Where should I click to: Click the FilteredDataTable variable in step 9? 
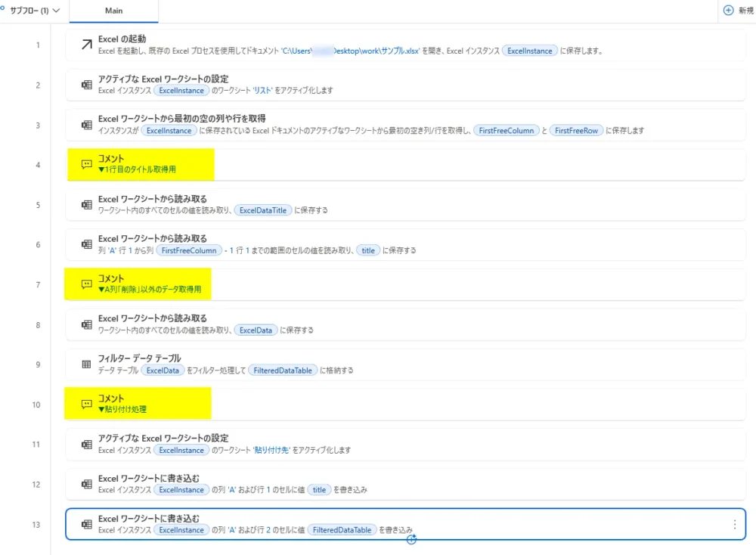[x=283, y=371]
